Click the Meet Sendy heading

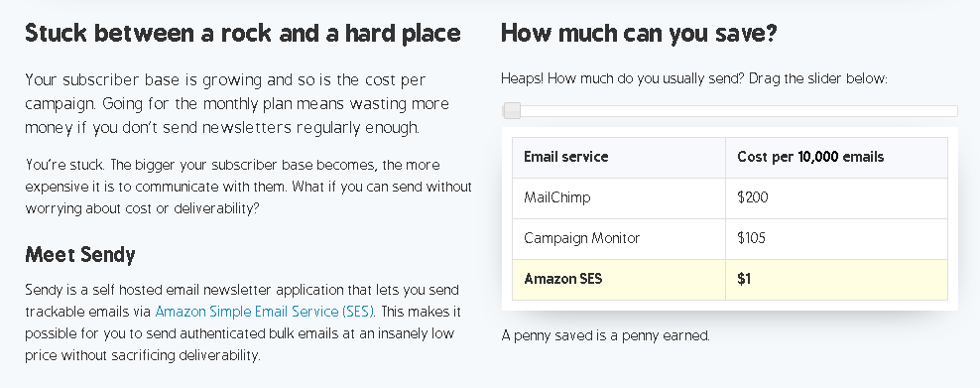point(80,255)
